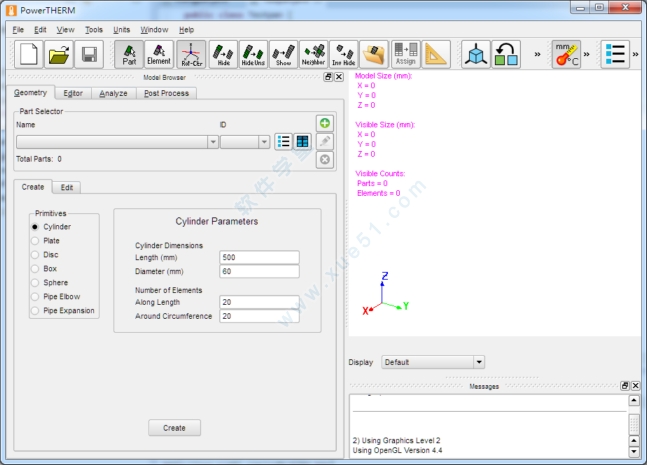Open the Help menu
The width and height of the screenshot is (647, 465).
186,30
